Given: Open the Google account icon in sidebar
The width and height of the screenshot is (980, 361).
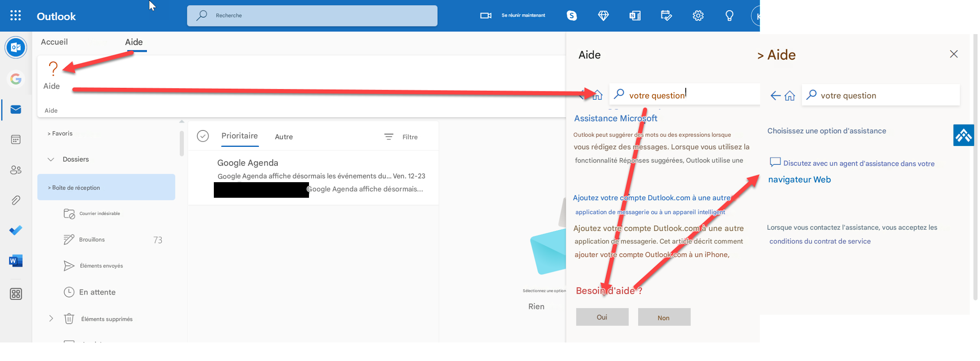Looking at the screenshot, I should tap(16, 79).
